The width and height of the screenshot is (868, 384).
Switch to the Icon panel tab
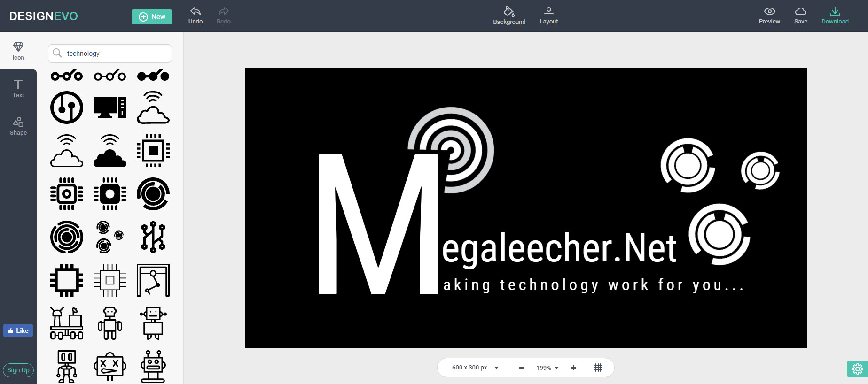coord(18,51)
